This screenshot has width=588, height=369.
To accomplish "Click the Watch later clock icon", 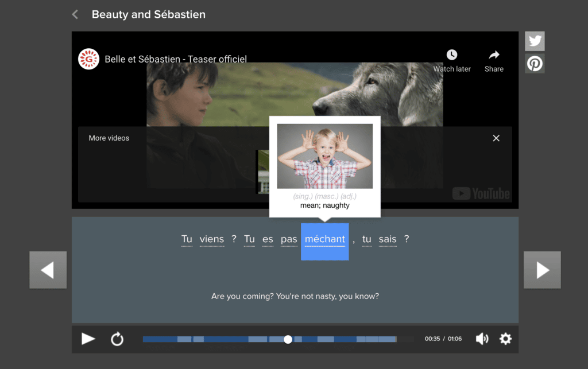I will click(452, 55).
